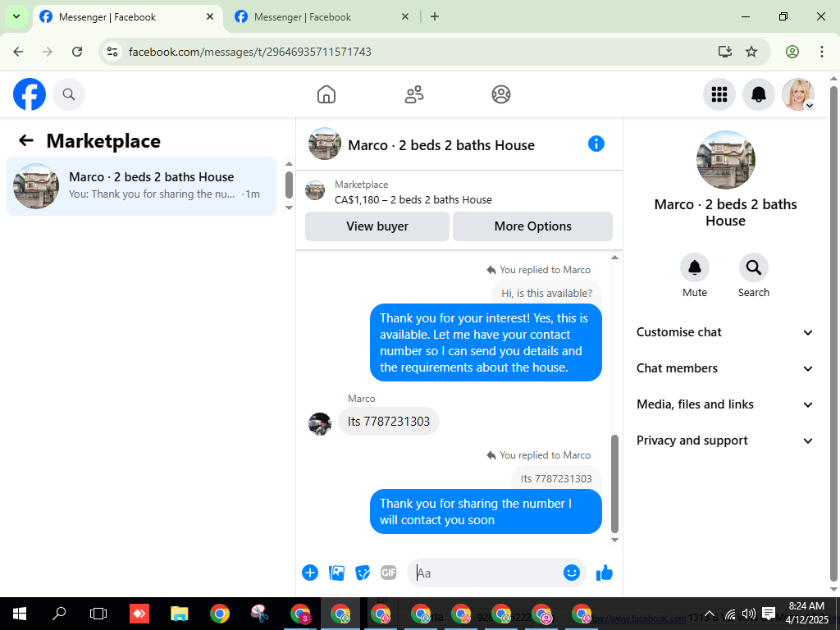The image size is (840, 630).
Task: Click the View buyer button
Action: (x=377, y=226)
